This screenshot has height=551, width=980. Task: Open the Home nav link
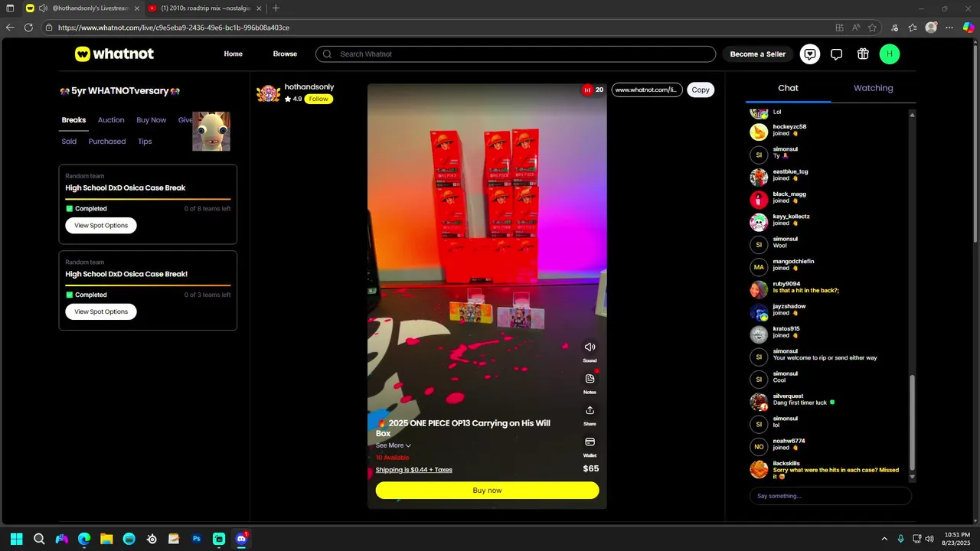click(x=233, y=54)
